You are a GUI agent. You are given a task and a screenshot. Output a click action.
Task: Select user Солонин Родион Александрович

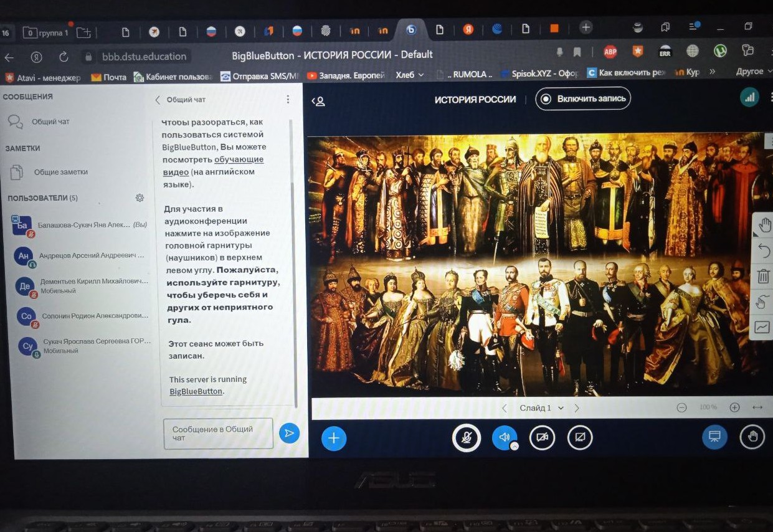pos(82,316)
